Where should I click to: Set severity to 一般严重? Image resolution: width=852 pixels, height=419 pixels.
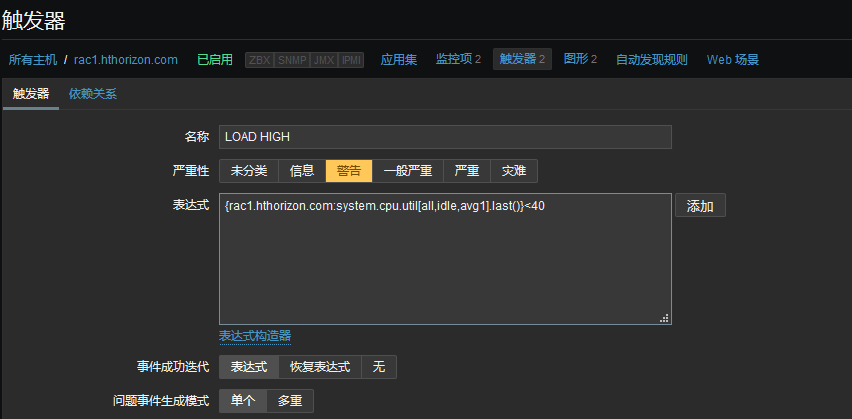tap(408, 171)
